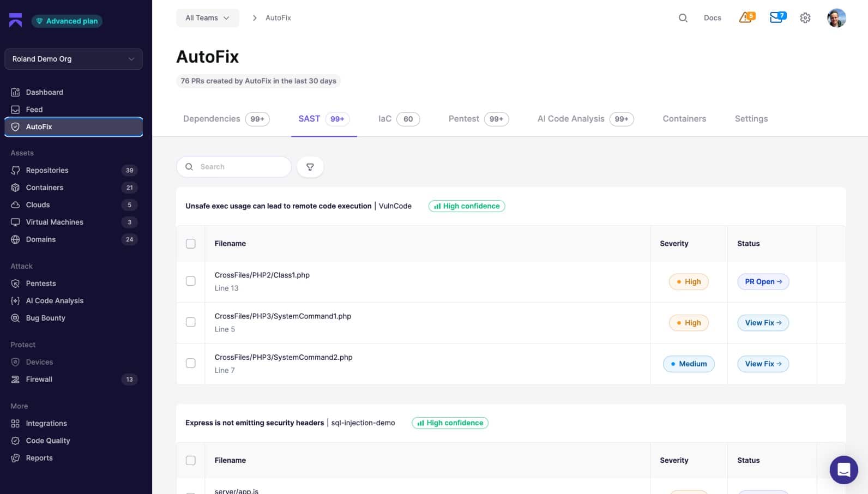
Task: Open the settings gear icon
Action: [805, 18]
